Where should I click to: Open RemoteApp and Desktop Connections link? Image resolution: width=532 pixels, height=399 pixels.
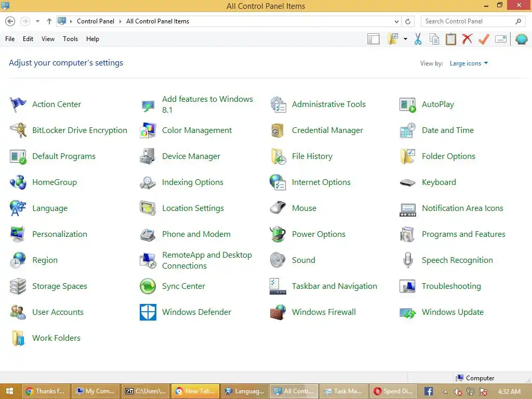[x=207, y=260]
